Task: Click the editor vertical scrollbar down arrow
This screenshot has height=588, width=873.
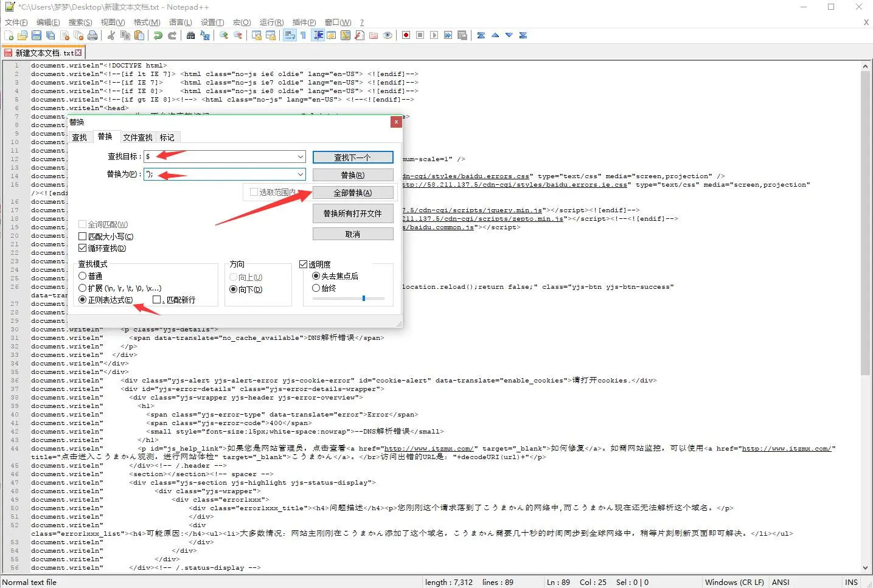Action: pos(865,568)
